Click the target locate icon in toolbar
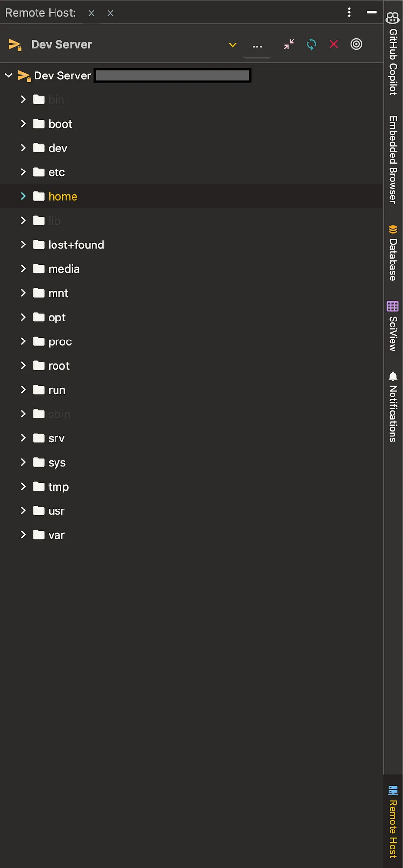Image resolution: width=403 pixels, height=868 pixels. (x=356, y=44)
